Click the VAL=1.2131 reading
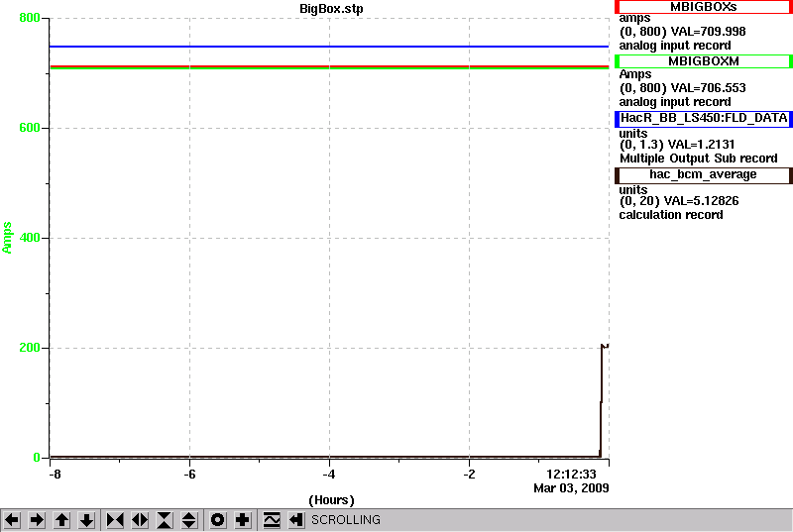Screen dimensions: 793x532 pyautogui.click(x=701, y=145)
